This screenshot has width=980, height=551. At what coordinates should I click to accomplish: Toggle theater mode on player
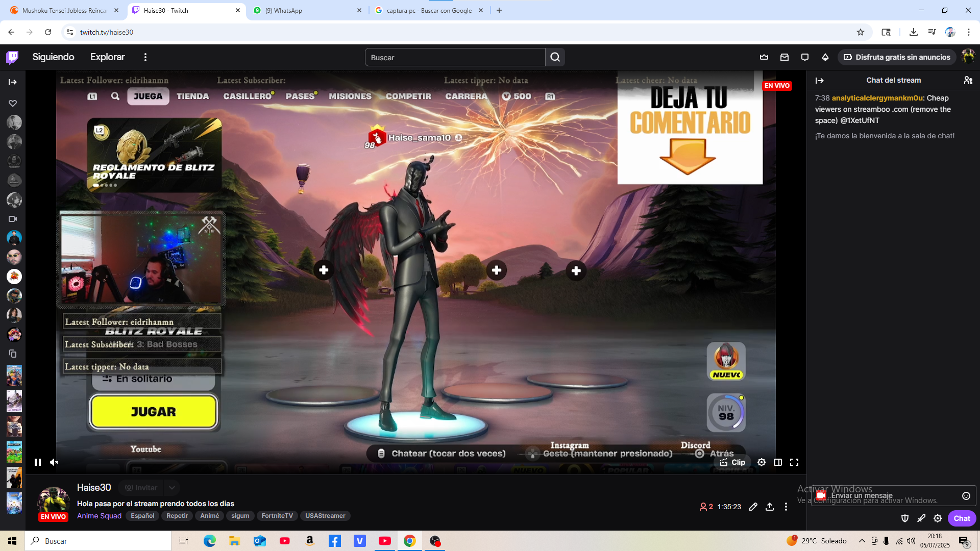(x=778, y=462)
